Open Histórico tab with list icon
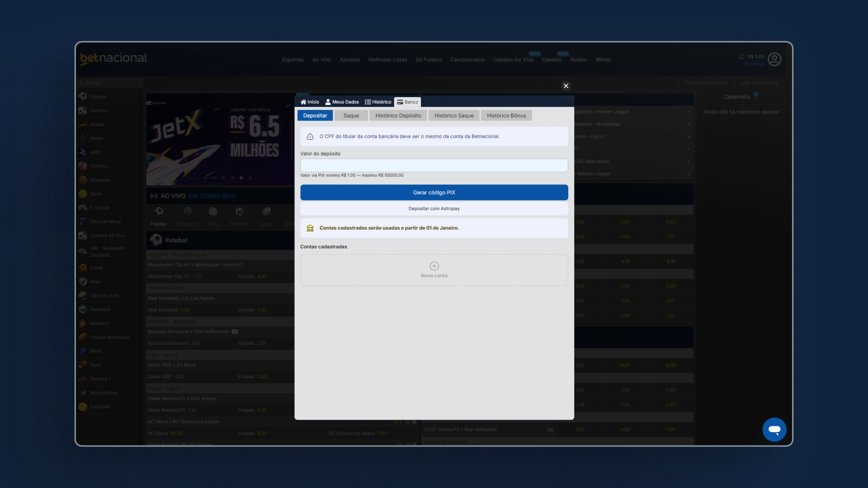The width and height of the screenshot is (868, 488). tap(378, 102)
